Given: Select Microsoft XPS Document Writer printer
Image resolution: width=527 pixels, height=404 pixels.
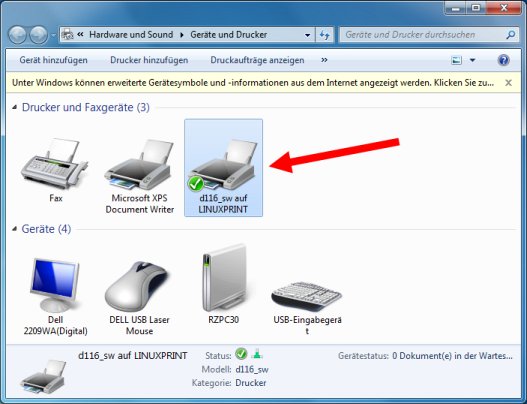Looking at the screenshot, I should (x=139, y=165).
